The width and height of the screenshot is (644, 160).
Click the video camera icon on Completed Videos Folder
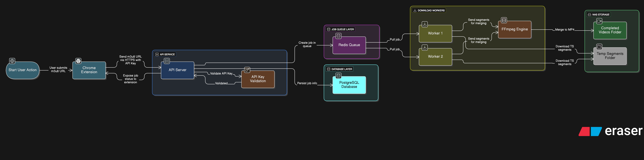pyautogui.click(x=599, y=21)
